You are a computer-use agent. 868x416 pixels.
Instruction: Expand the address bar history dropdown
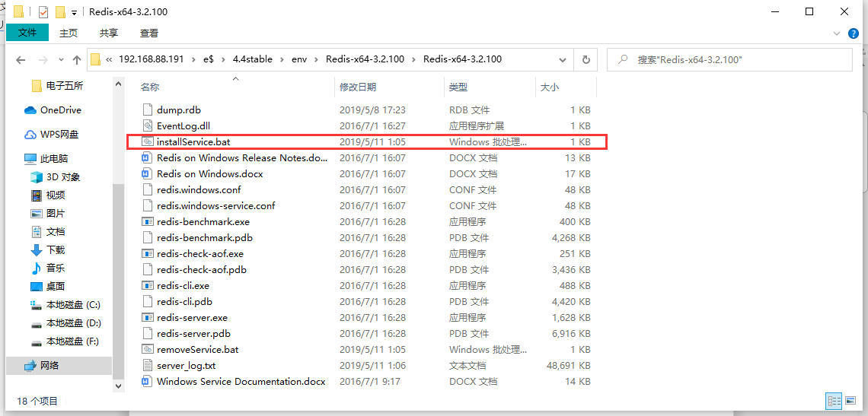click(x=563, y=59)
